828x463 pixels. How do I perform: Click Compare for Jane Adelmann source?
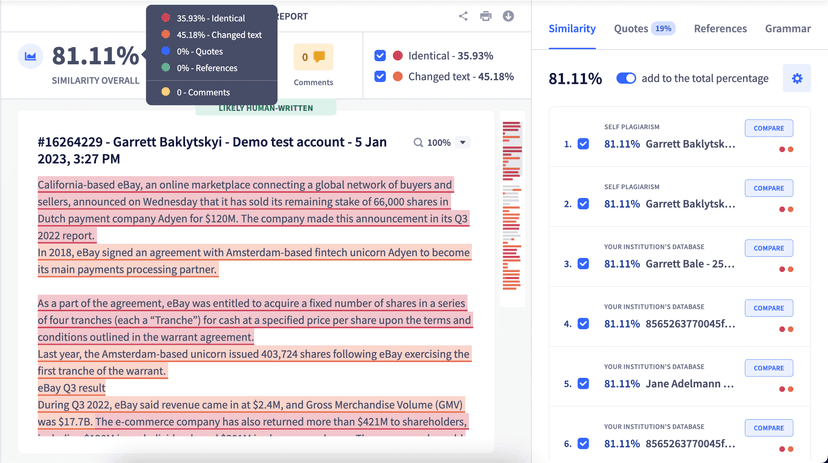pos(769,368)
